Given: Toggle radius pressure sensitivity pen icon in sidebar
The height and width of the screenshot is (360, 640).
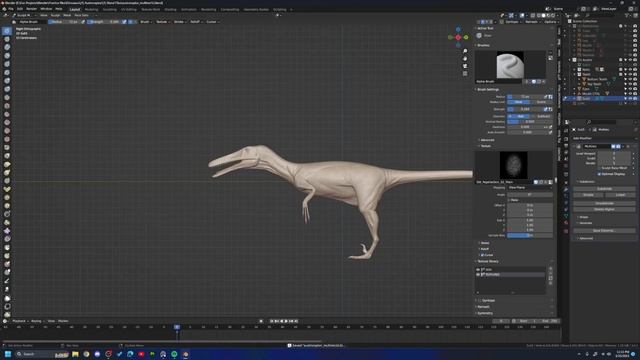Looking at the screenshot, I should pos(546,97).
